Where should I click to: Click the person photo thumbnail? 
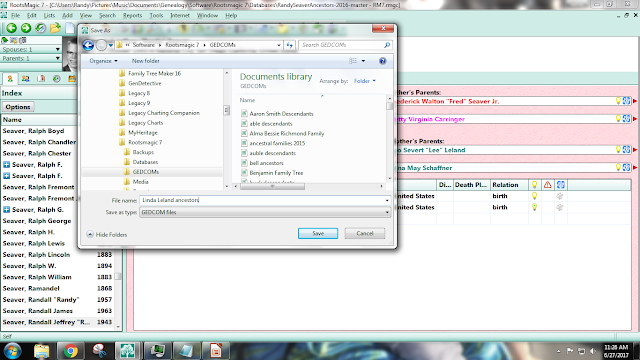tap(69, 55)
